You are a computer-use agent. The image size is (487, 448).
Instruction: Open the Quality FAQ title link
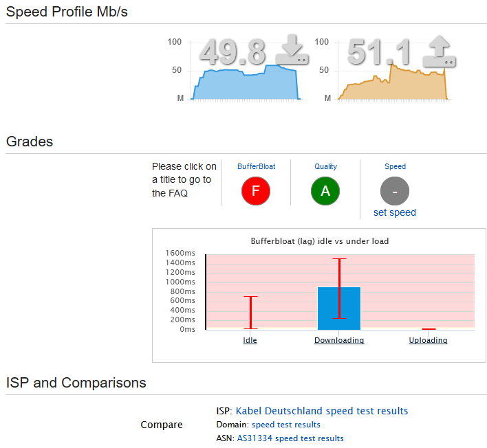point(325,166)
